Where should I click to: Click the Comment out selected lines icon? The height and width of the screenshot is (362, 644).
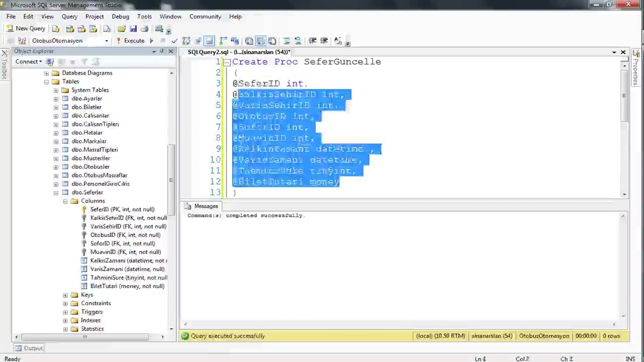tap(287, 41)
